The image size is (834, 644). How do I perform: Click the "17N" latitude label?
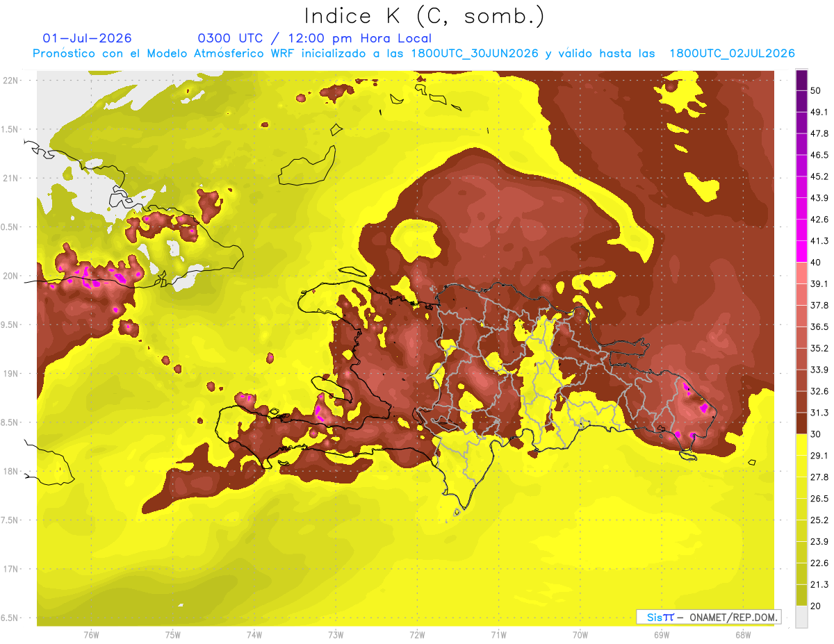click(x=10, y=569)
